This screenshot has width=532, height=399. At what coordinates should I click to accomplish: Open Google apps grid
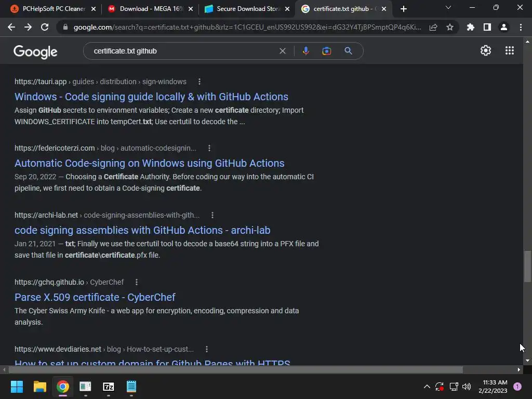pos(509,50)
